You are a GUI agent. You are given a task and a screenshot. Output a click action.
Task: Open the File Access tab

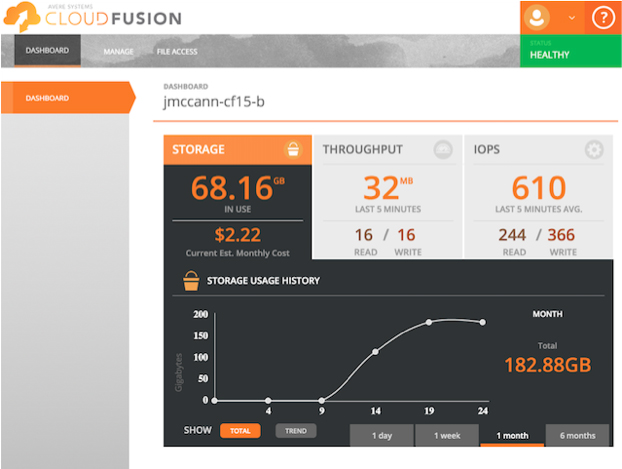pos(177,52)
